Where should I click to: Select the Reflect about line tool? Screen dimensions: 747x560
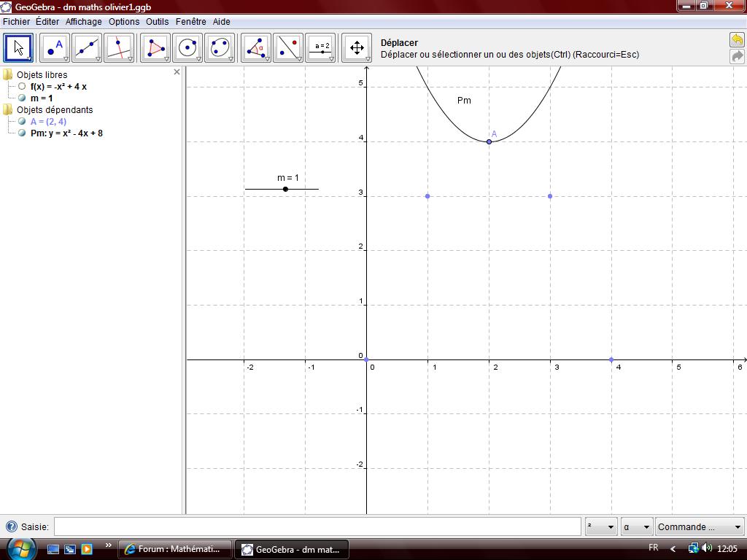(x=288, y=48)
